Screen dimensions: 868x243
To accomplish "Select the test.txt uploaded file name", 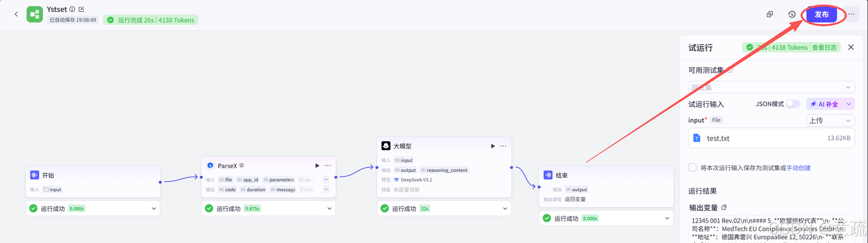I will (718, 138).
